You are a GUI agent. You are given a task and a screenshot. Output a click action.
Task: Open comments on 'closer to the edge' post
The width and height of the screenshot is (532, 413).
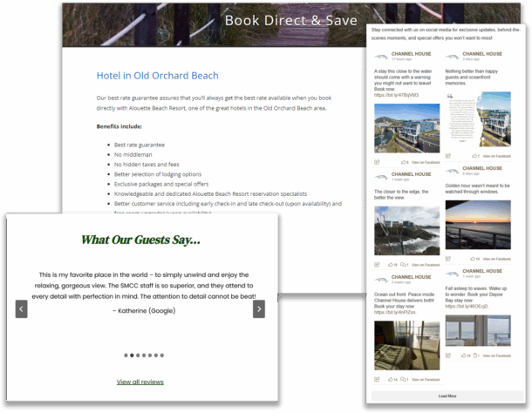[x=405, y=265]
